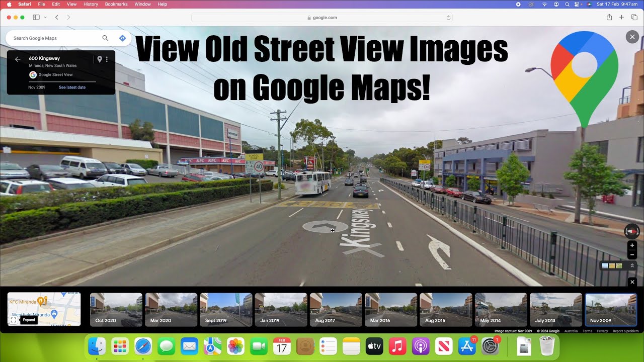Click the forward arrow on the Kingsway road
Screen dimensions: 644x362
(325, 227)
